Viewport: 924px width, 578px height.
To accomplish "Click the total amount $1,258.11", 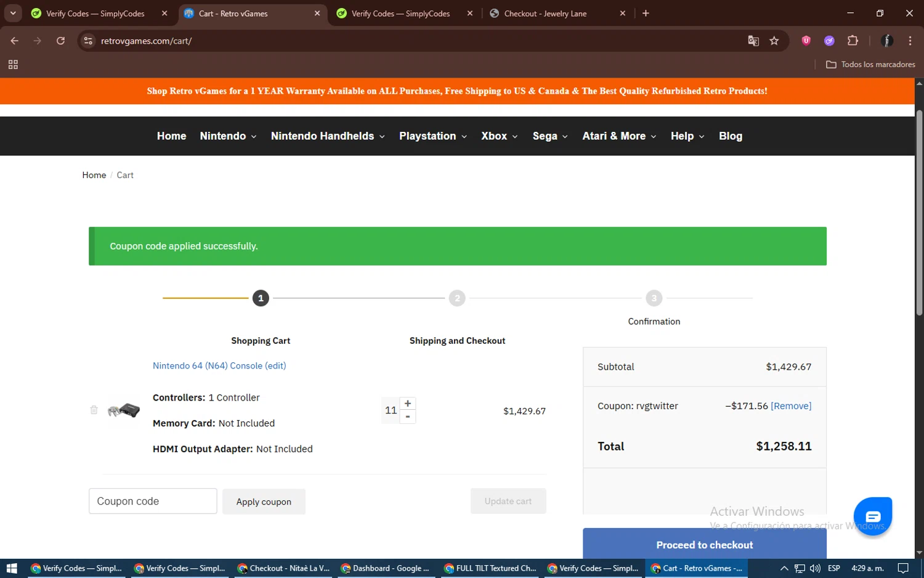I will [784, 446].
